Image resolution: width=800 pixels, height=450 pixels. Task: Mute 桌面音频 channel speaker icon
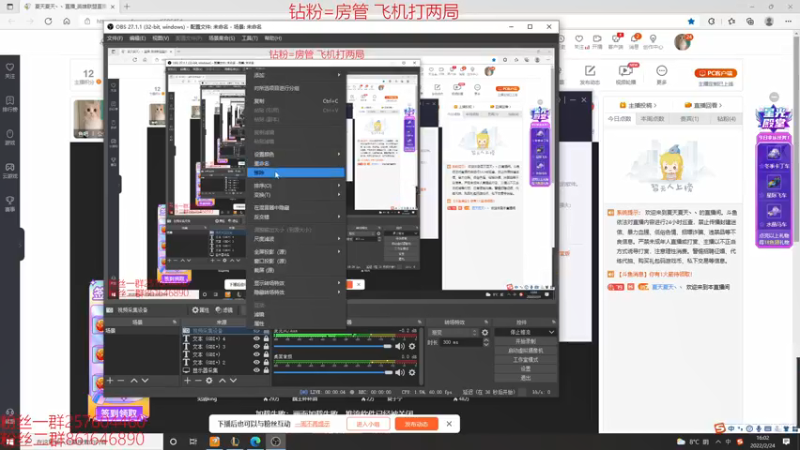pos(400,372)
